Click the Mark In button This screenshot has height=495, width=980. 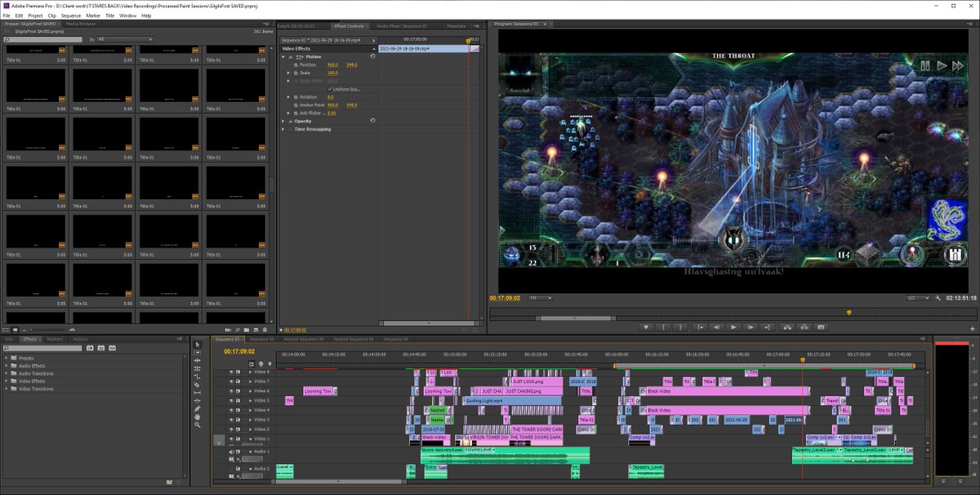(x=665, y=327)
